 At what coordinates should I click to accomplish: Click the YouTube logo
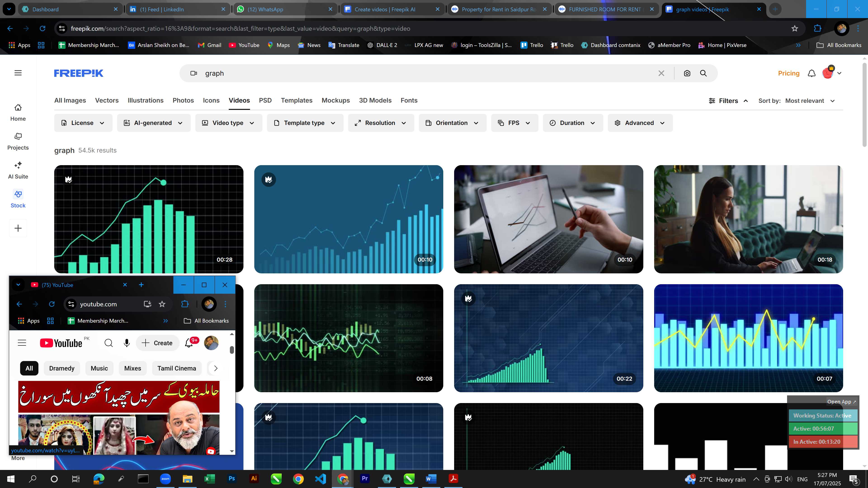(61, 343)
